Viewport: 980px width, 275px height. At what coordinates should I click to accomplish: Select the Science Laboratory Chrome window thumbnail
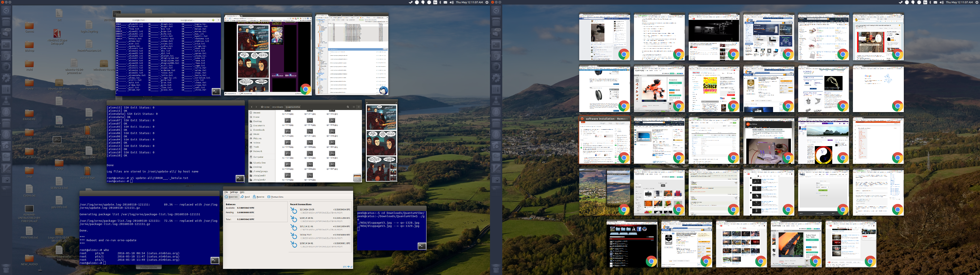(x=714, y=89)
